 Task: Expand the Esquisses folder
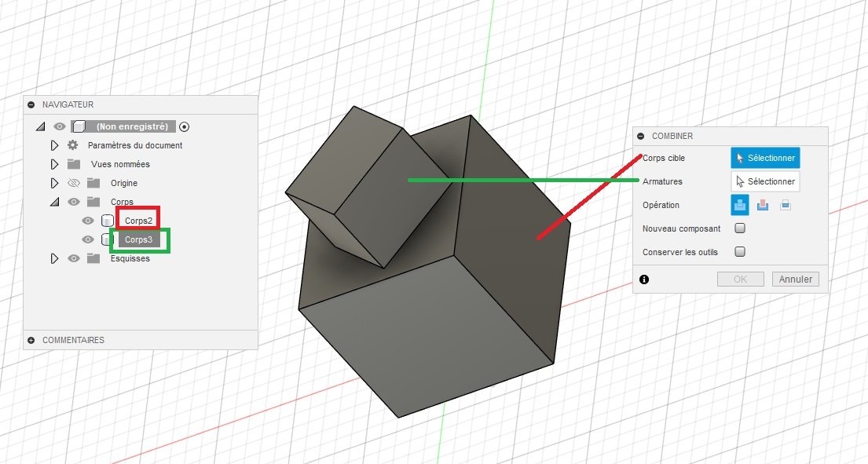point(54,258)
